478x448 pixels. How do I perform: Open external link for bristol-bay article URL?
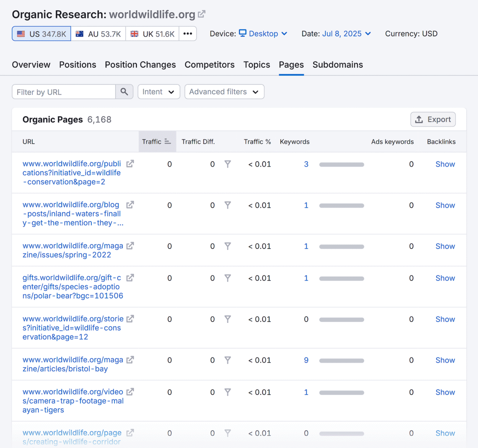point(130,360)
